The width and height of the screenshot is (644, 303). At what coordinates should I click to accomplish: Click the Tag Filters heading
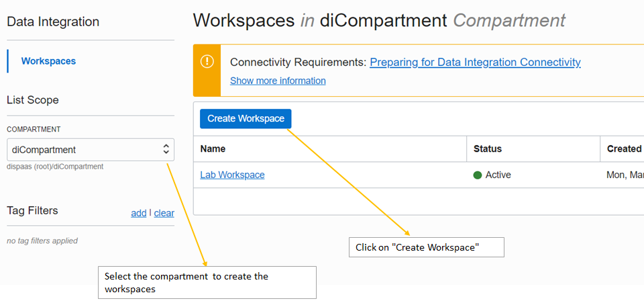32,211
